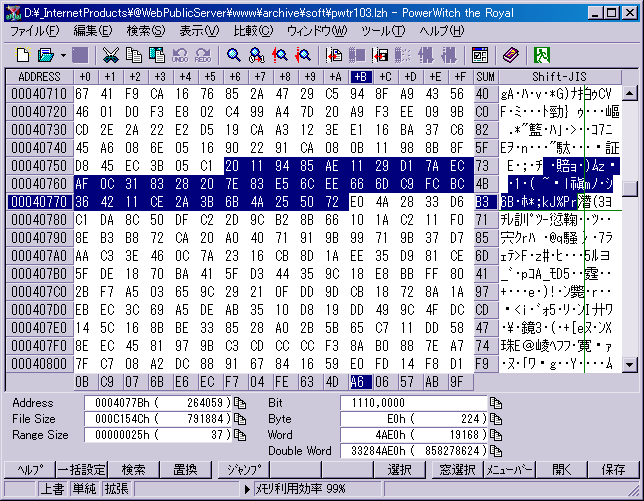Click the ヘルプ function key button
Viewport: 644px width, 501px height.
click(x=30, y=469)
